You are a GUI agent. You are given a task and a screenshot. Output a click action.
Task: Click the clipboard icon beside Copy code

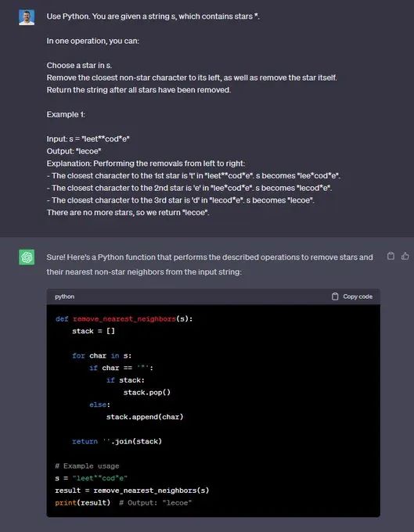(x=335, y=297)
